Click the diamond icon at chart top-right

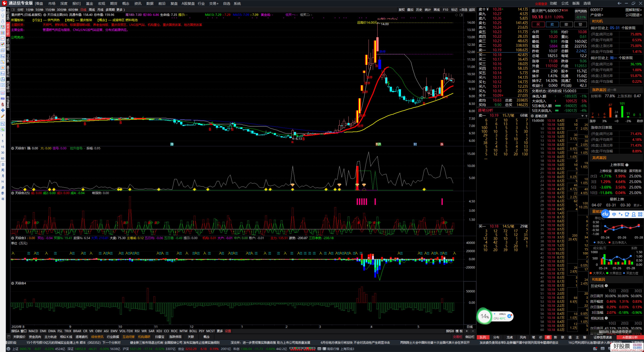[456, 15]
